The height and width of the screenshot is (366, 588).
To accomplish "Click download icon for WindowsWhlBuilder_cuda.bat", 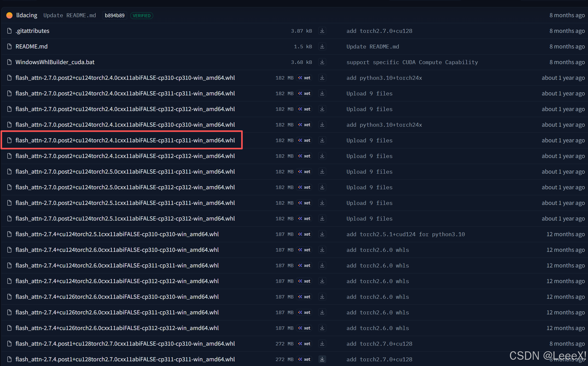I will (x=322, y=62).
